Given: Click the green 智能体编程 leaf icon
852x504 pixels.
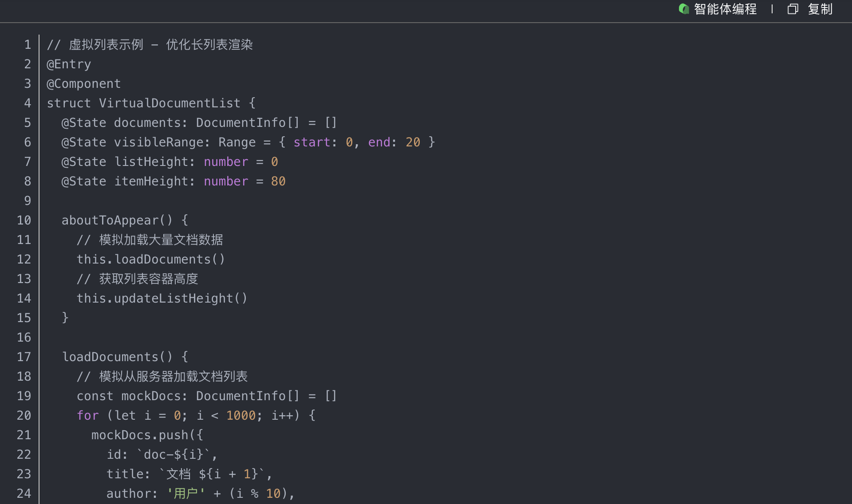Looking at the screenshot, I should coord(684,9).
